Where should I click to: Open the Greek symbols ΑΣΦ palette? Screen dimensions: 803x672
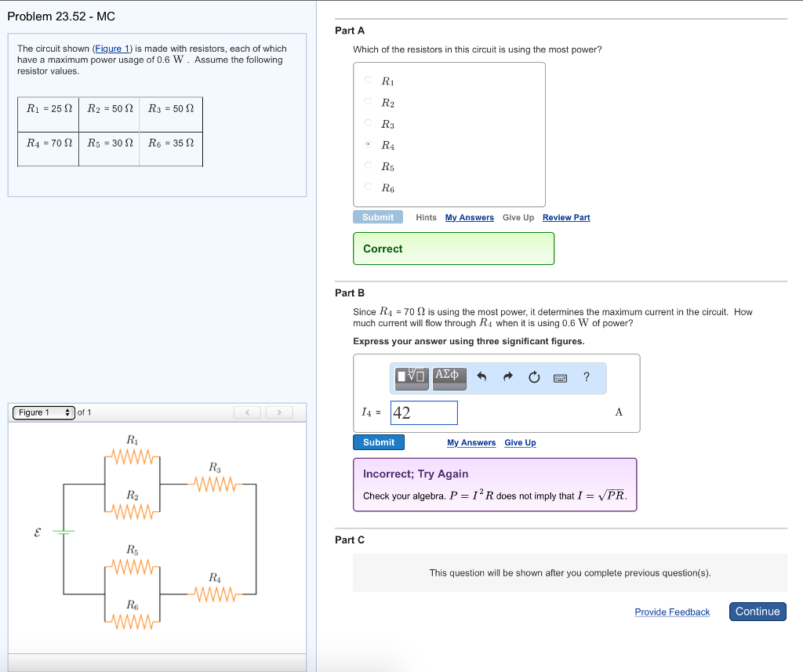tap(448, 377)
